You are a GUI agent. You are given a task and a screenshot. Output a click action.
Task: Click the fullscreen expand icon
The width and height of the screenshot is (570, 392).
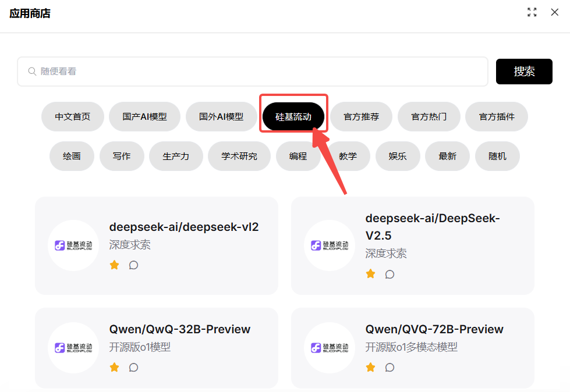(x=532, y=12)
